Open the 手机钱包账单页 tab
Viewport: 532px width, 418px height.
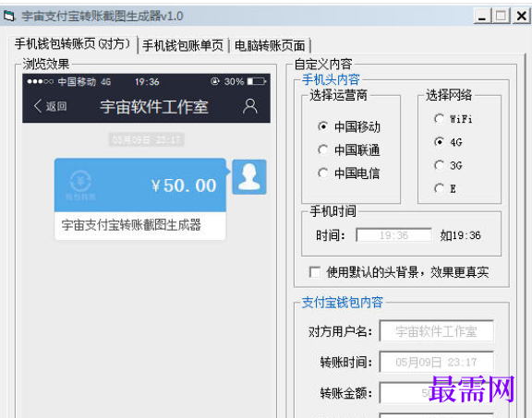click(x=183, y=45)
